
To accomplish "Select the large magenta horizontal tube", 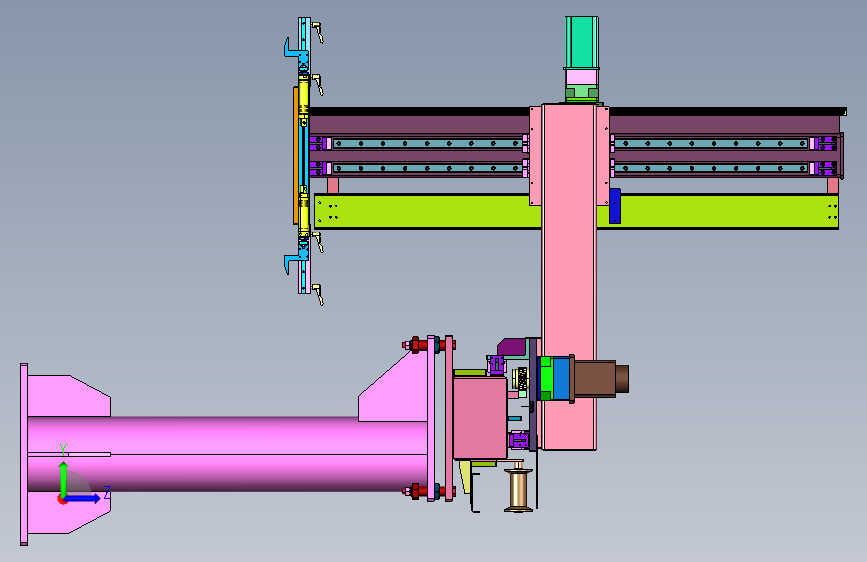I will 227,454.
